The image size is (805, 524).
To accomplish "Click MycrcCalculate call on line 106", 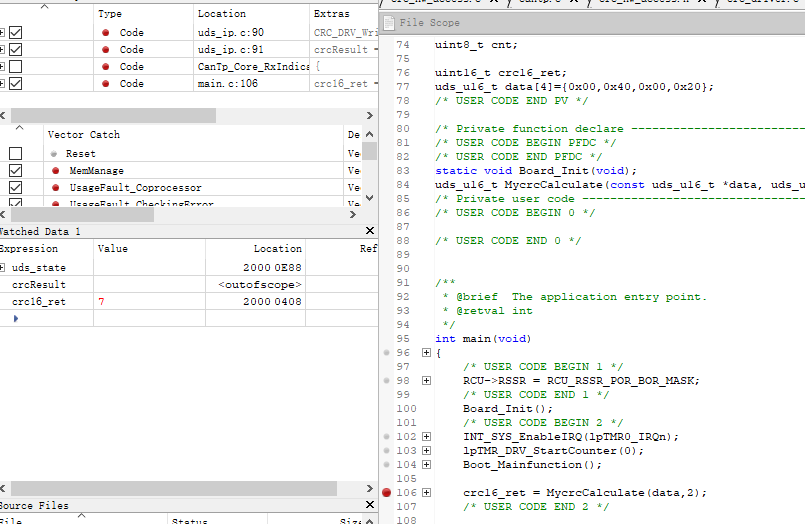I will [626, 492].
